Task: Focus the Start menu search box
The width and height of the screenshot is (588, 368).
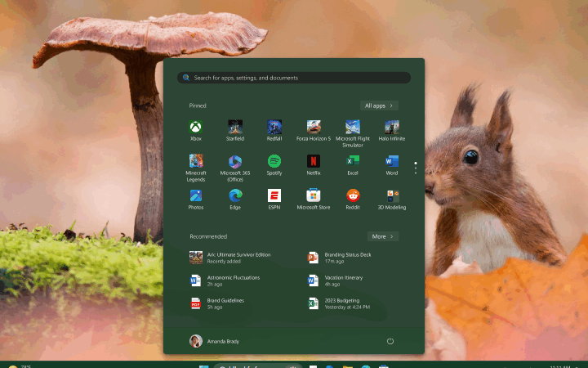Action: (294, 78)
